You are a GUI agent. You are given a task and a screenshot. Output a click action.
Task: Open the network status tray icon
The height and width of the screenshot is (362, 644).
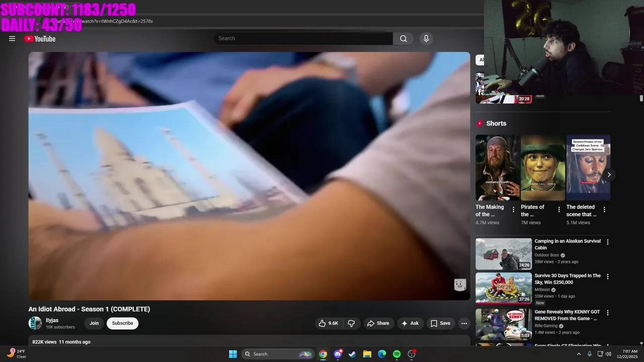(600, 354)
